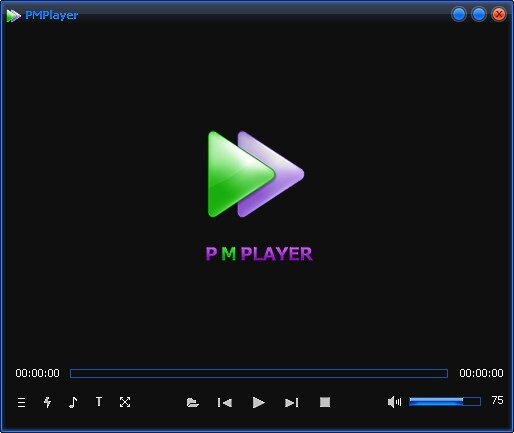Screen dimensions: 514x433
Task: Click the elapsed time 00:00:00 label on the left
Action: tap(37, 373)
